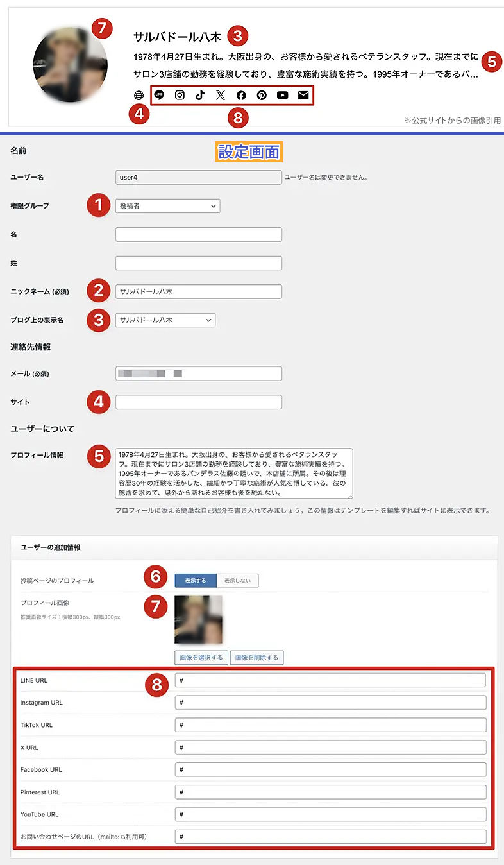Screen dimensions: 504x865
Task: Open the 権限グループ dropdown
Action: pos(168,206)
